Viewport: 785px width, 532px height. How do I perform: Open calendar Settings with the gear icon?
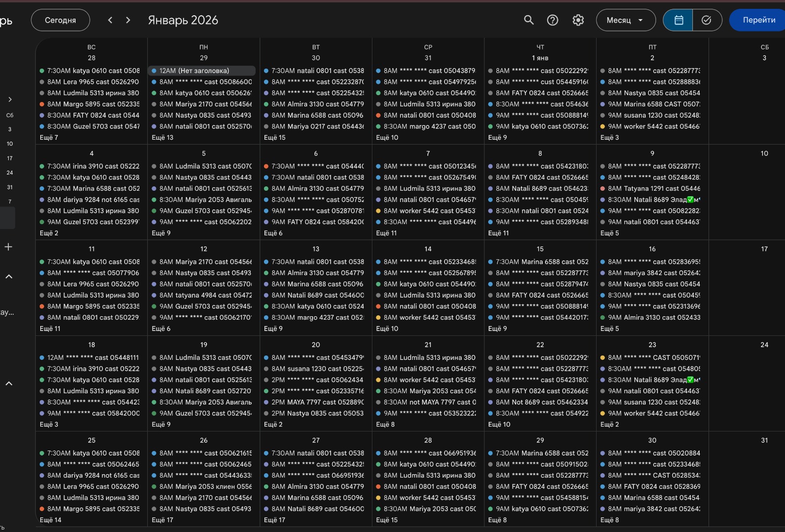pos(578,20)
